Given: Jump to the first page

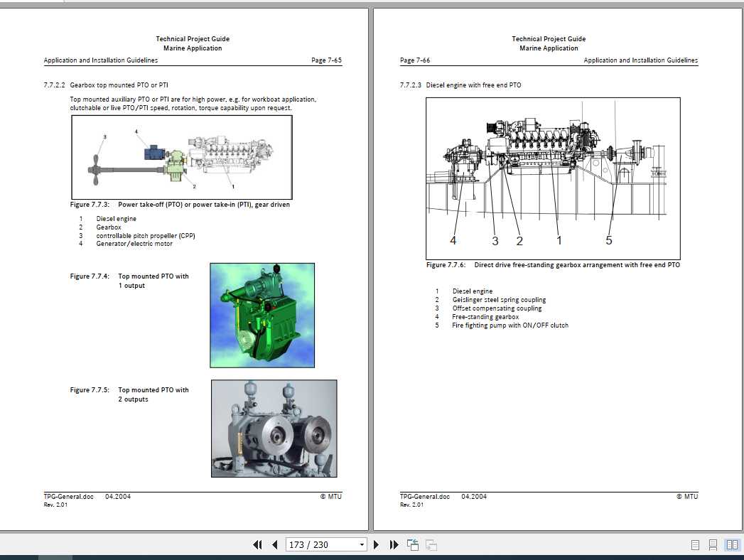Looking at the screenshot, I should pyautogui.click(x=257, y=544).
